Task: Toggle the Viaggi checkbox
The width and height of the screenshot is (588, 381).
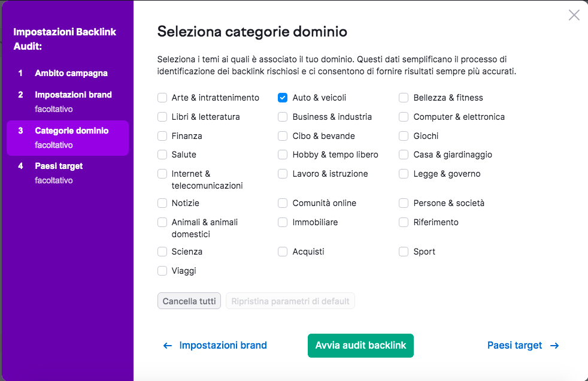Action: 162,271
